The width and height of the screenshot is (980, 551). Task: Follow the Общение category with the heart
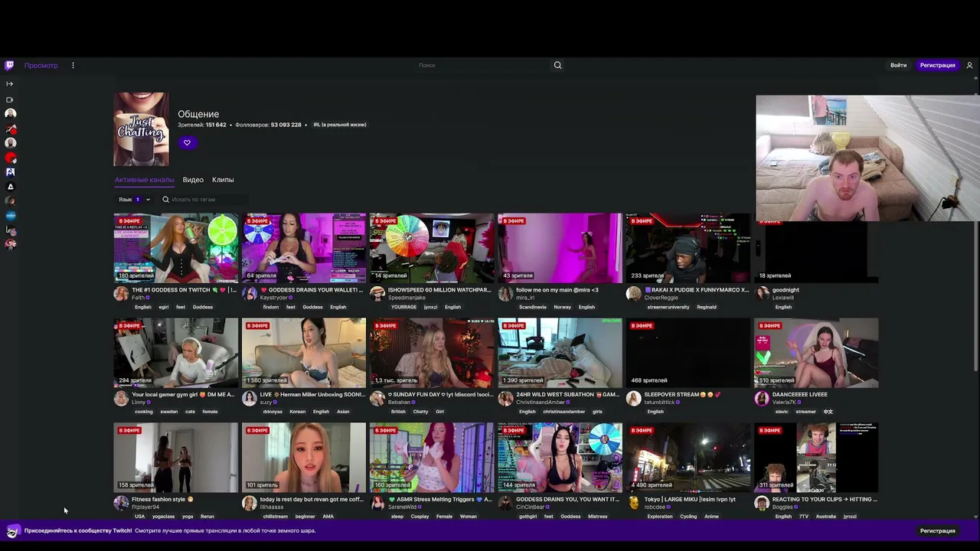(x=187, y=142)
